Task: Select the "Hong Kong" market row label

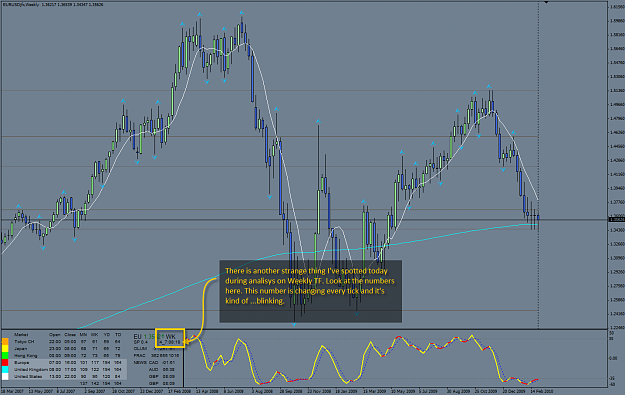Action: [26, 356]
